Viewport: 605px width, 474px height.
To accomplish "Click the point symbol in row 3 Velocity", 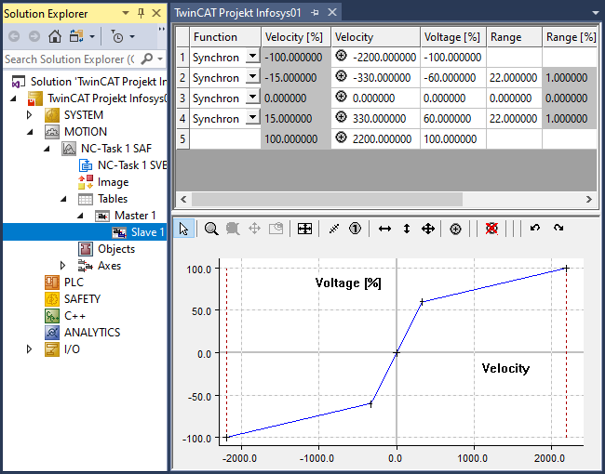I will [341, 96].
